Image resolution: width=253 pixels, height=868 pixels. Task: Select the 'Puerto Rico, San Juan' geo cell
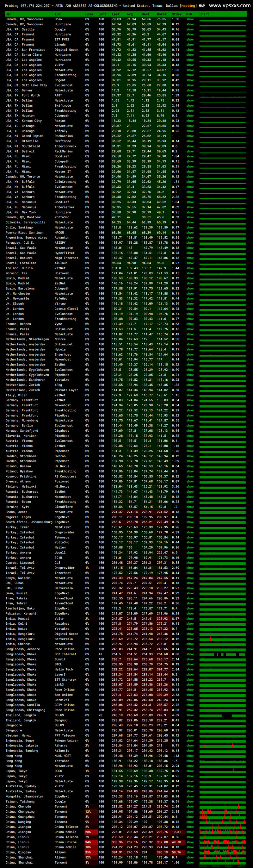pyautogui.click(x=24, y=233)
